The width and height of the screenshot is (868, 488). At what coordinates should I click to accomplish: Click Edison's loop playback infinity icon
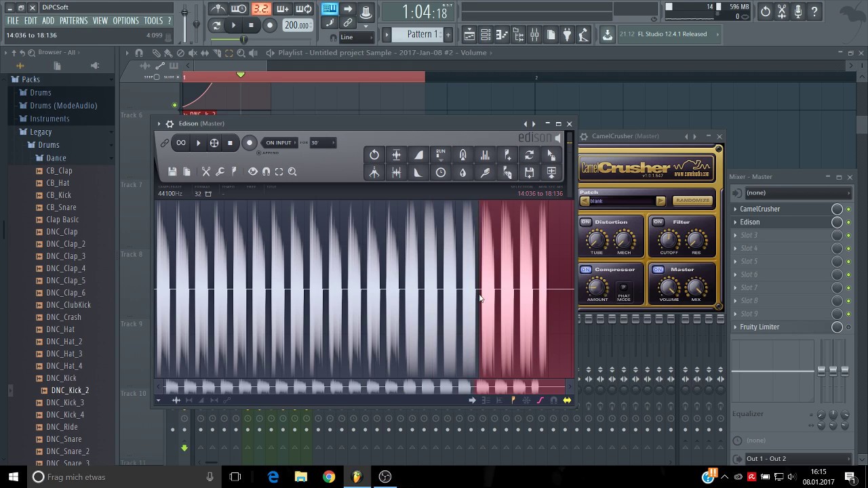(181, 143)
